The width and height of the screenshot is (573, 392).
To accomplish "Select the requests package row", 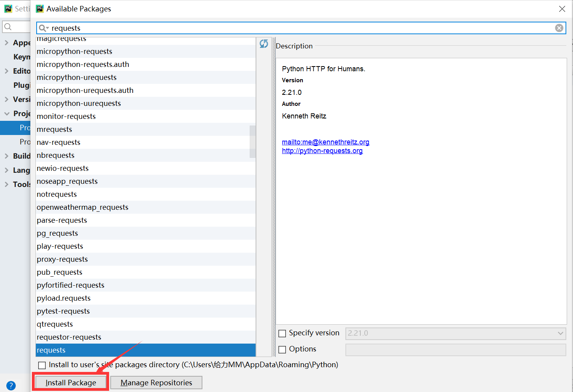I will 146,350.
